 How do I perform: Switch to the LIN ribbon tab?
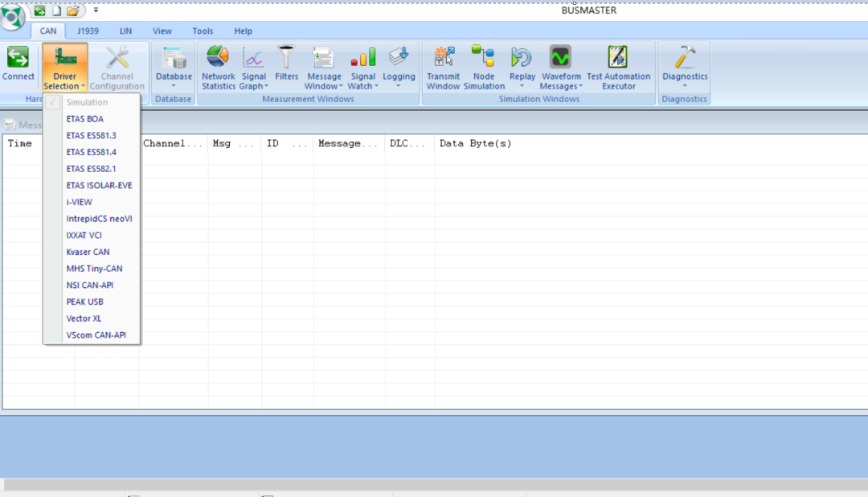click(125, 31)
